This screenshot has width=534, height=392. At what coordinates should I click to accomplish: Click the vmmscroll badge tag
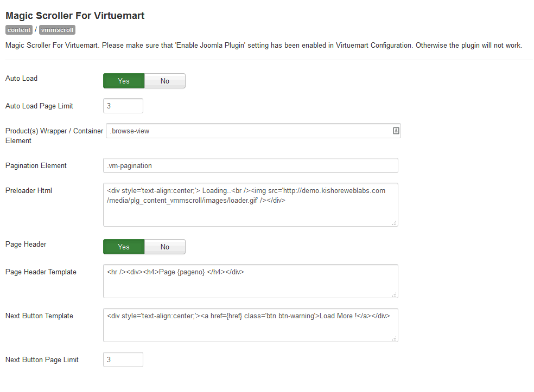point(57,30)
